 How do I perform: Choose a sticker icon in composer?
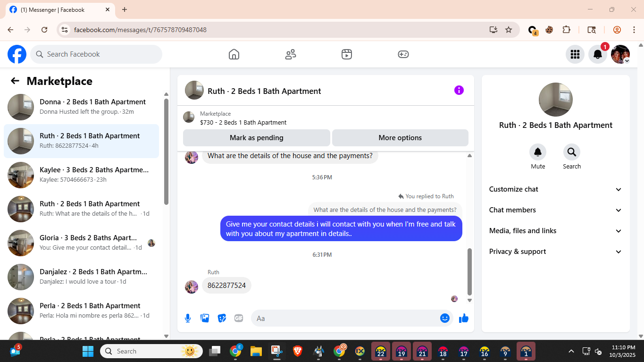(x=222, y=318)
